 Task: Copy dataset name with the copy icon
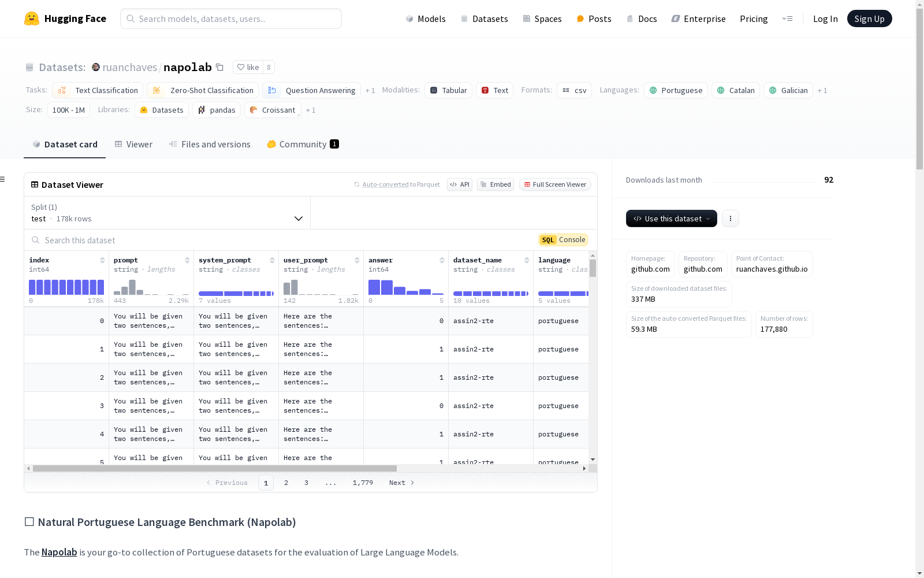click(x=219, y=67)
